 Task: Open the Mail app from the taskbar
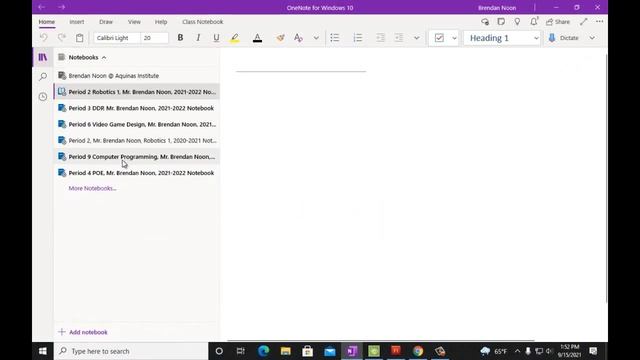329,351
